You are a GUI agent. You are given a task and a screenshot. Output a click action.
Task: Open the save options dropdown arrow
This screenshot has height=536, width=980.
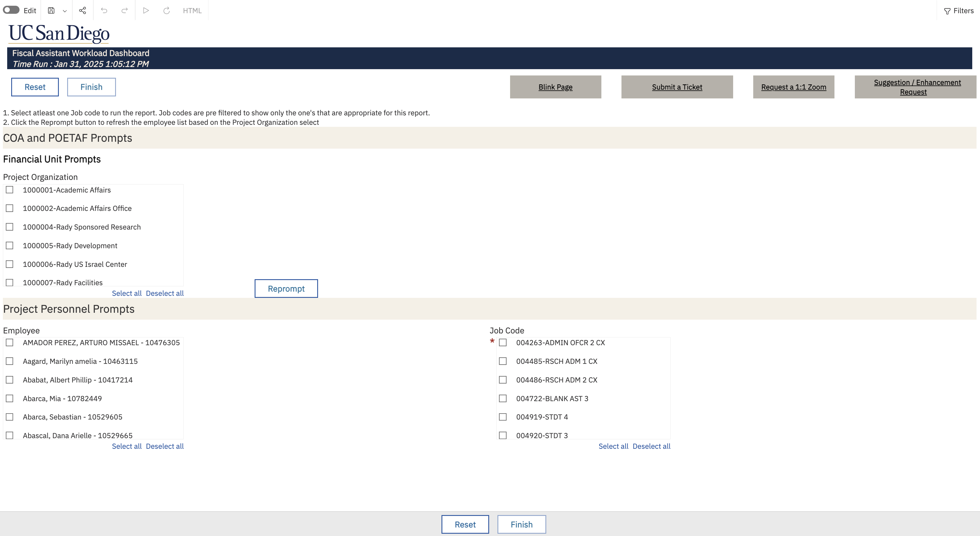click(65, 11)
